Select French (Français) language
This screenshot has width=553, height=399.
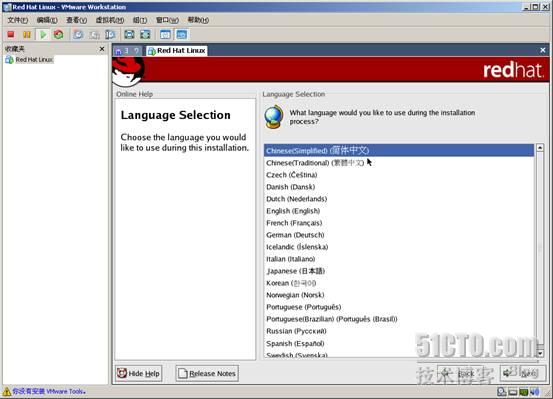click(x=399, y=223)
